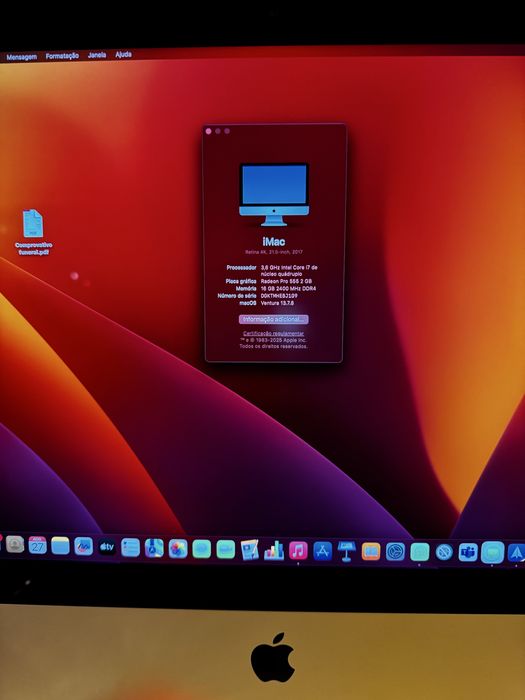This screenshot has width=525, height=700.
Task: Open the Calendar icon showing 27
Action: [x=38, y=545]
